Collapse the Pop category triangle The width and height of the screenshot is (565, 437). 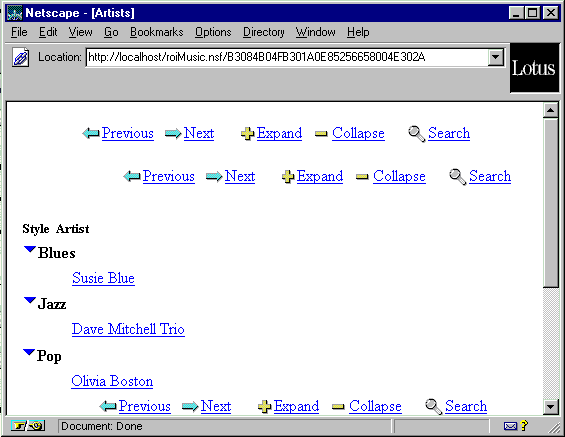pyautogui.click(x=29, y=352)
